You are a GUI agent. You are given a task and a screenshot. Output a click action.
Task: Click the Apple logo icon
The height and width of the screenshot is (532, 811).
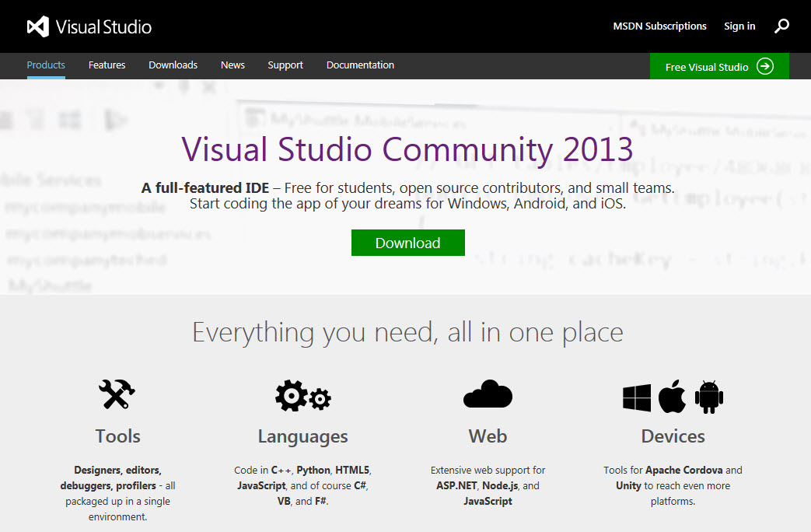pos(672,397)
